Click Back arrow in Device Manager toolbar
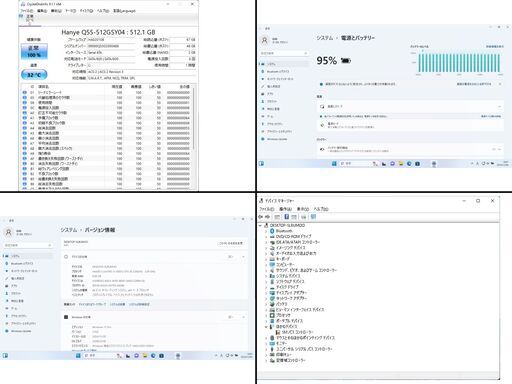The height and width of the screenshot is (384, 512). click(x=261, y=217)
